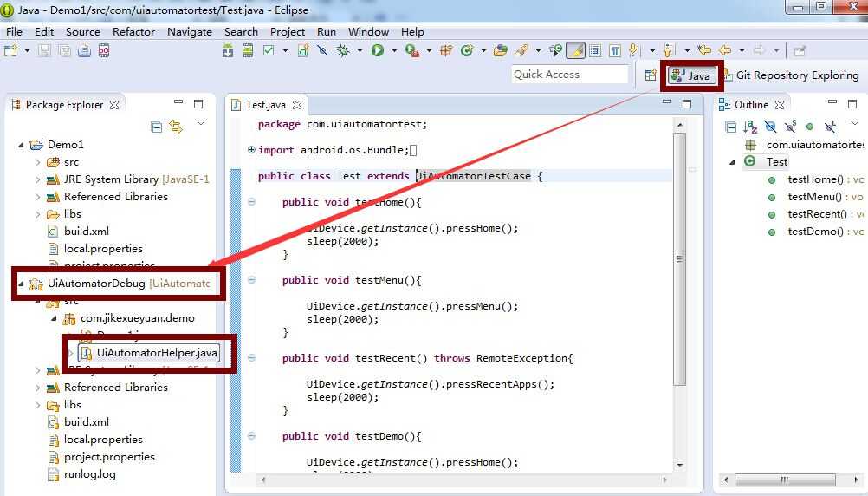
Task: Click the Last Edit Location icon
Action: (704, 51)
